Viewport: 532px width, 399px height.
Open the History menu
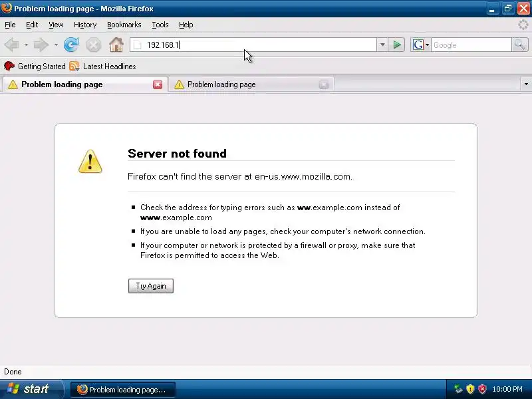(85, 25)
